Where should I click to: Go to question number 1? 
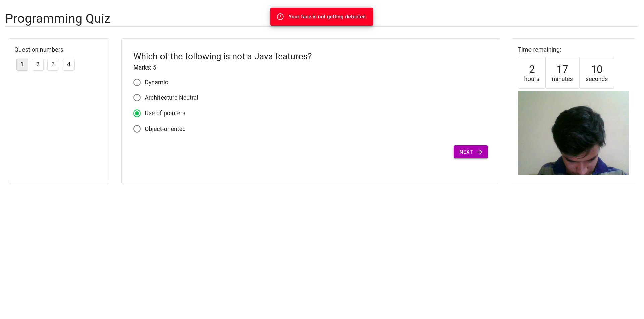point(22,64)
